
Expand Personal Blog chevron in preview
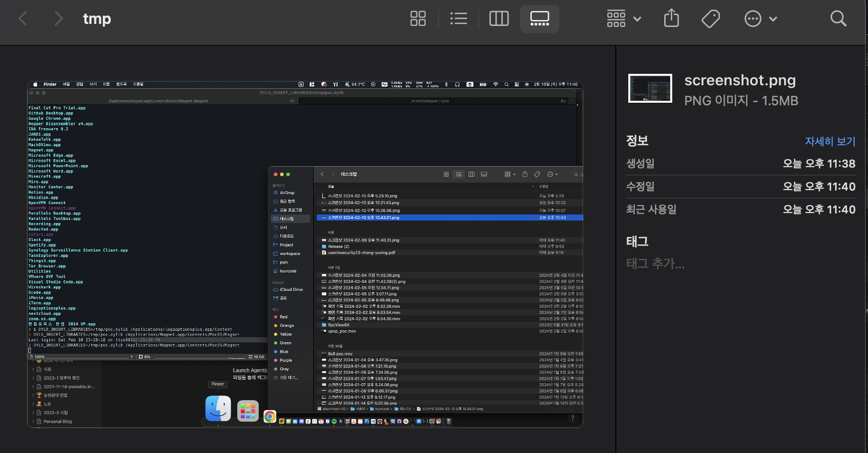[33, 422]
